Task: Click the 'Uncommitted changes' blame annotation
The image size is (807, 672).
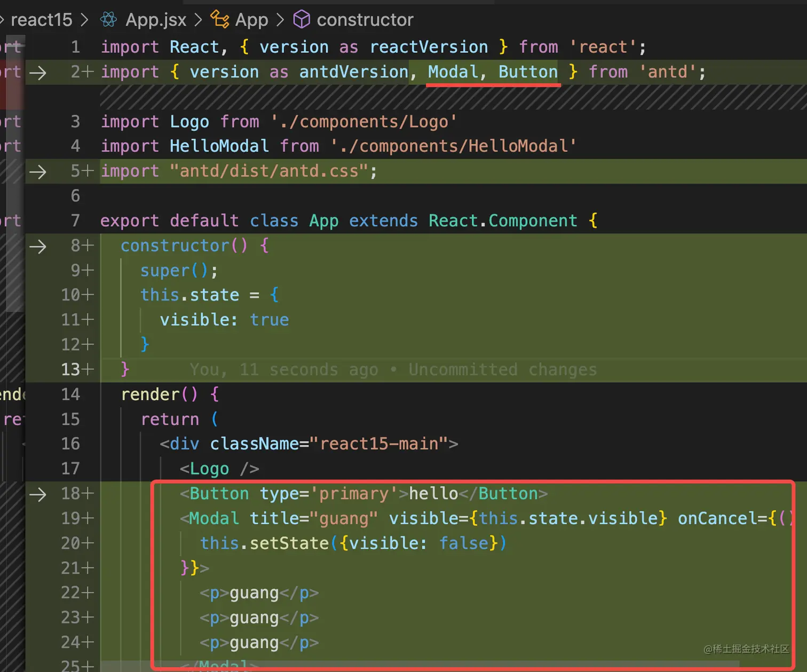Action: 503,369
